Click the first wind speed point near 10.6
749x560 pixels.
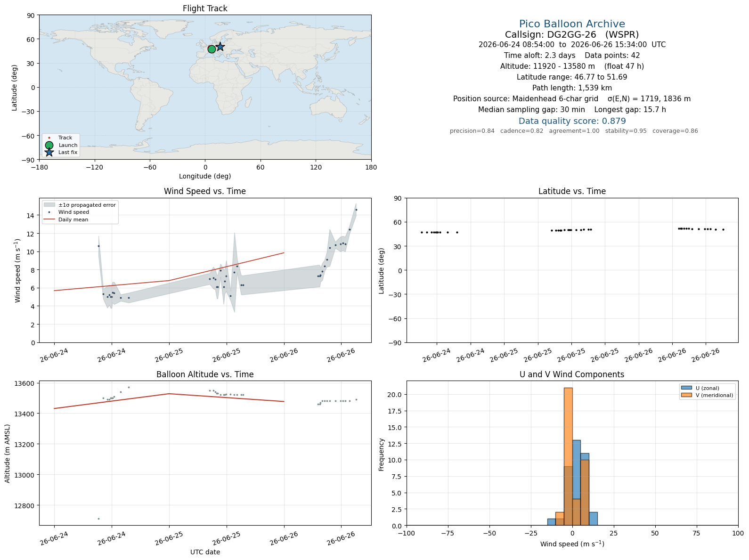[x=98, y=246]
